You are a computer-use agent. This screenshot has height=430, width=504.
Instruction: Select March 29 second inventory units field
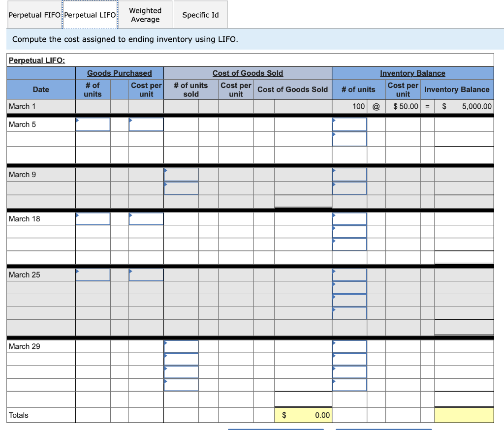coord(349,359)
